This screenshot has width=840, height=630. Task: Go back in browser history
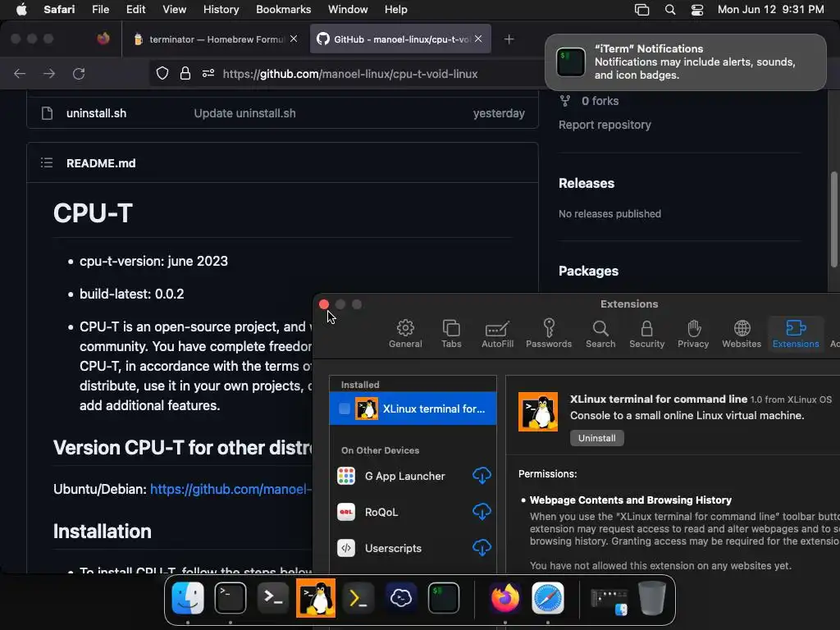point(20,74)
